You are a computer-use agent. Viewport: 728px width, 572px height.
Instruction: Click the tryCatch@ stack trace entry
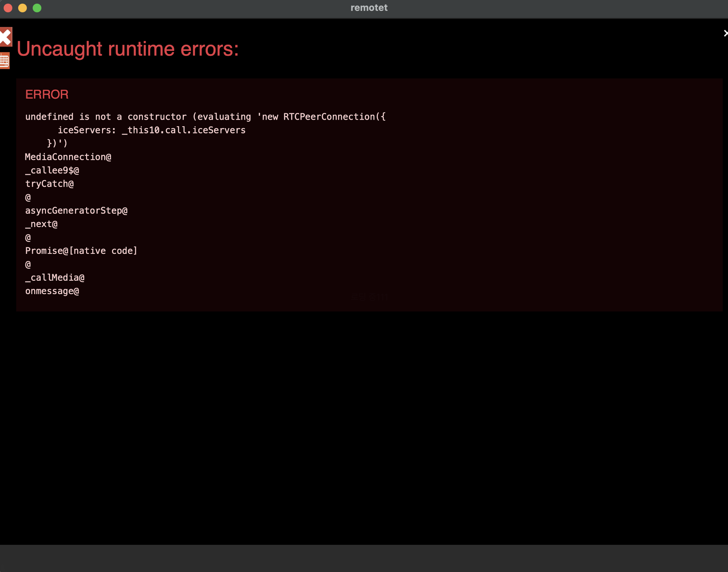pos(49,184)
